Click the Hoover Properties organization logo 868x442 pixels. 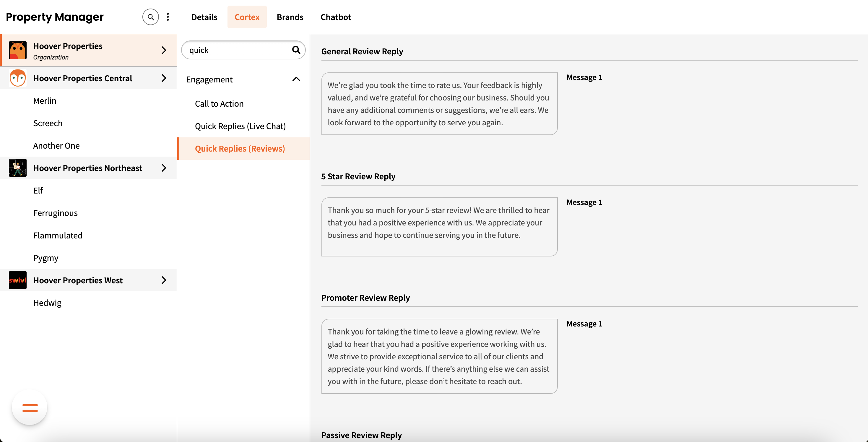[17, 50]
